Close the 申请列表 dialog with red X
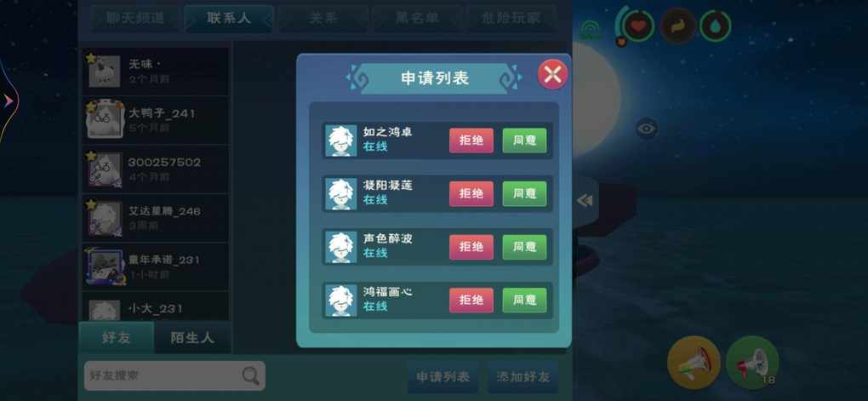This screenshot has height=401, width=868. pyautogui.click(x=552, y=74)
